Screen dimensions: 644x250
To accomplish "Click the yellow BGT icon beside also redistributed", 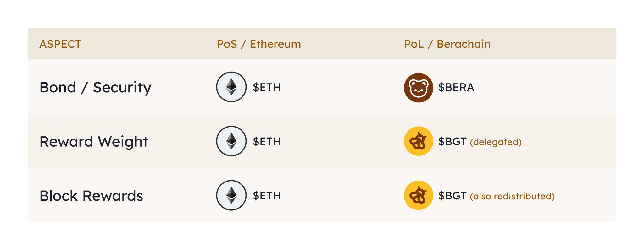I will click(419, 195).
